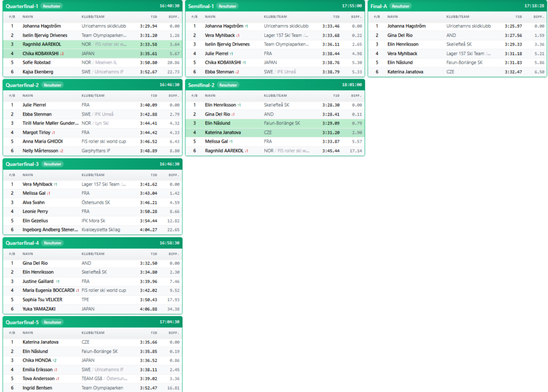Select Margot Tirloy in Quarterfinal-2

[93, 133]
